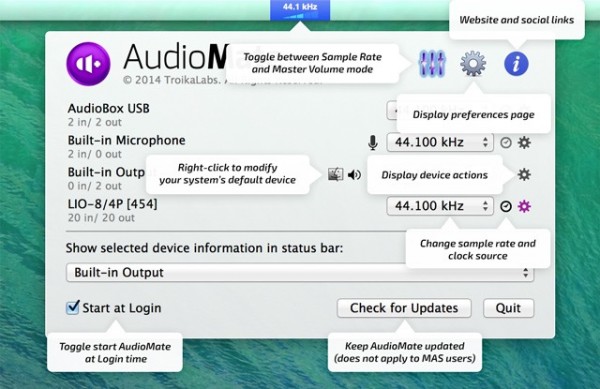Image resolution: width=600 pixels, height=389 pixels.
Task: Open preferences with the large gear icon
Action: pos(473,63)
